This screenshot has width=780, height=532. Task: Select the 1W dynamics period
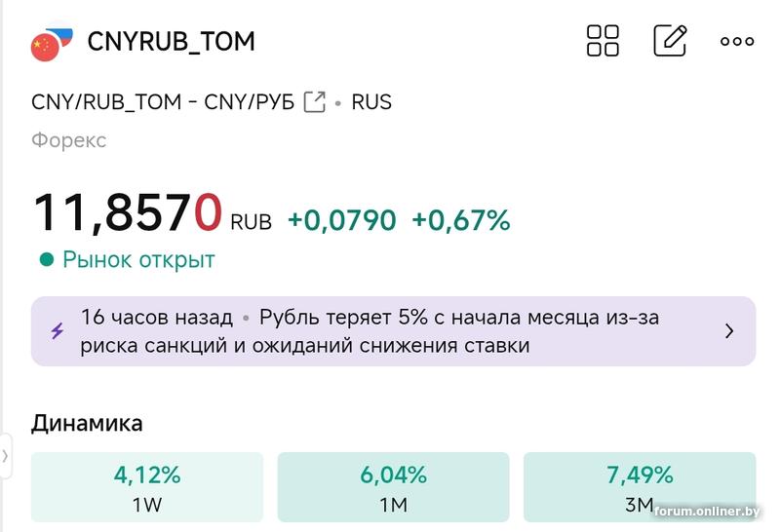147,487
